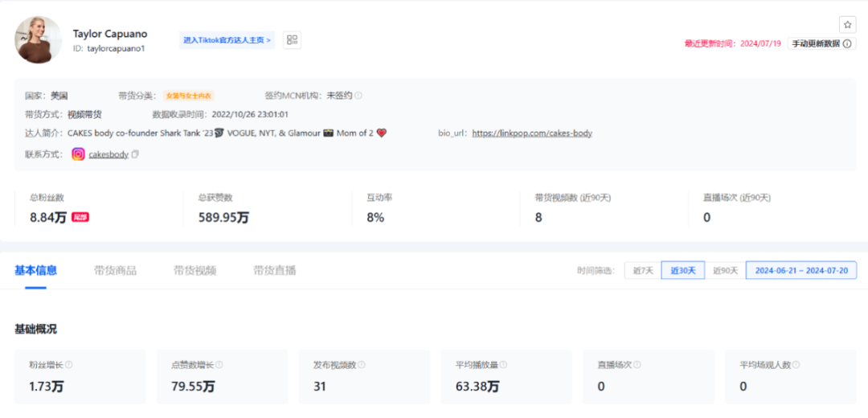The width and height of the screenshot is (868, 418).
Task: Click info icon next to 平均播放量
Action: pyautogui.click(x=504, y=365)
